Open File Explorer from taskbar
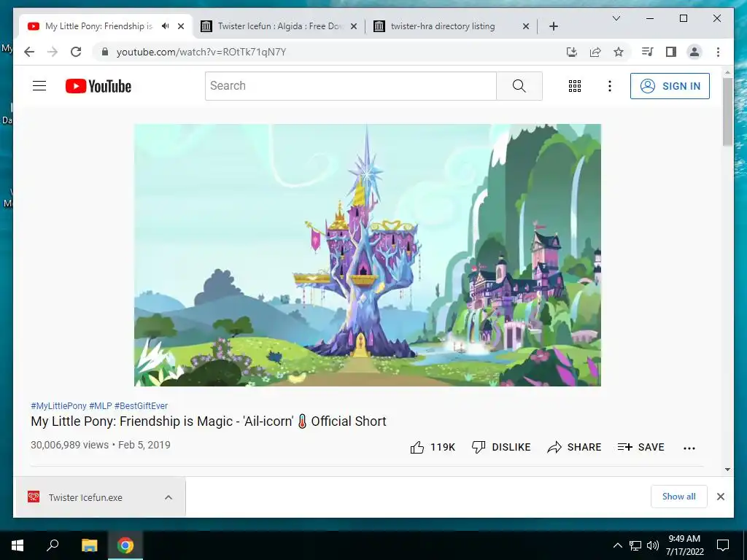747x560 pixels. pos(89,545)
